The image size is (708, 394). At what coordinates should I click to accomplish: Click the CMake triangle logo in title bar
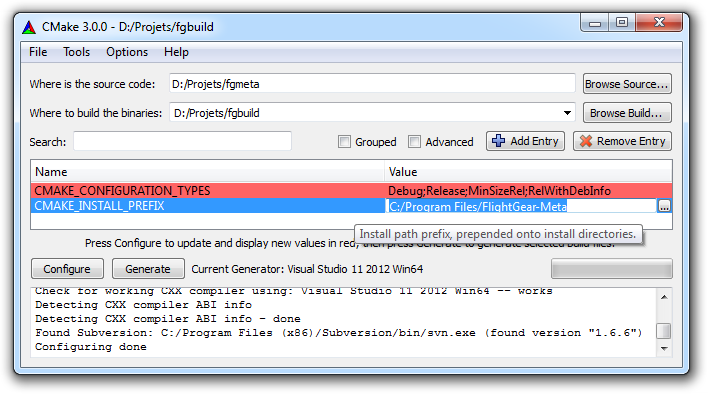29,28
